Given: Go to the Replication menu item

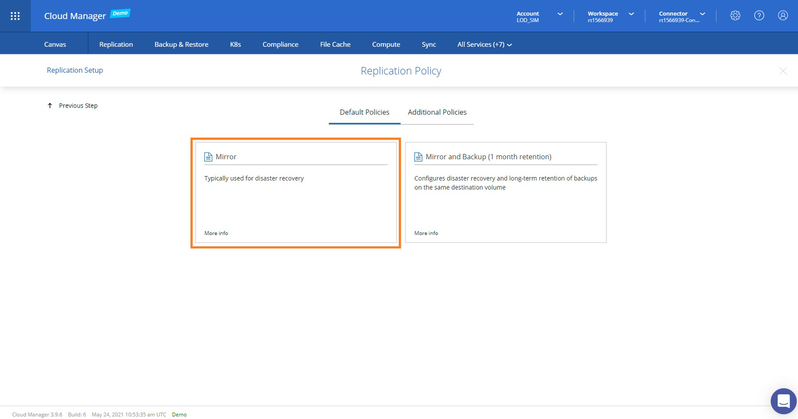Looking at the screenshot, I should [116, 44].
